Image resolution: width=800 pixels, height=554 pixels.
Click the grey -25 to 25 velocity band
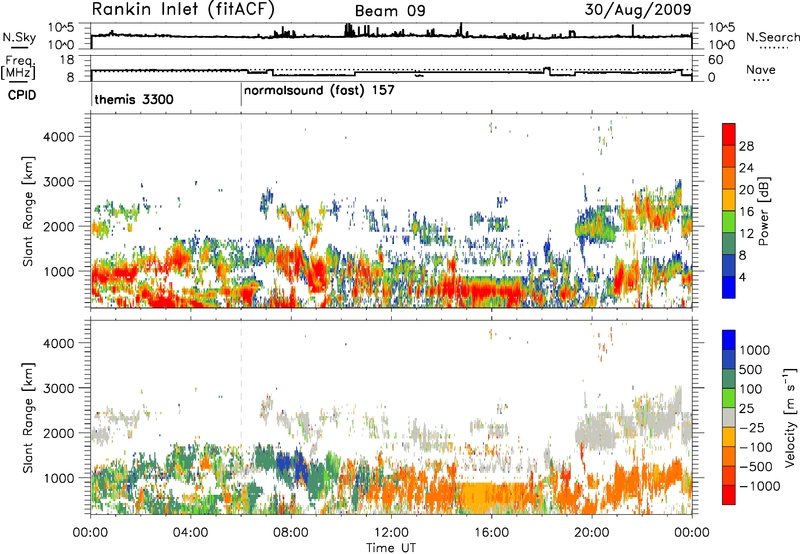[729, 417]
